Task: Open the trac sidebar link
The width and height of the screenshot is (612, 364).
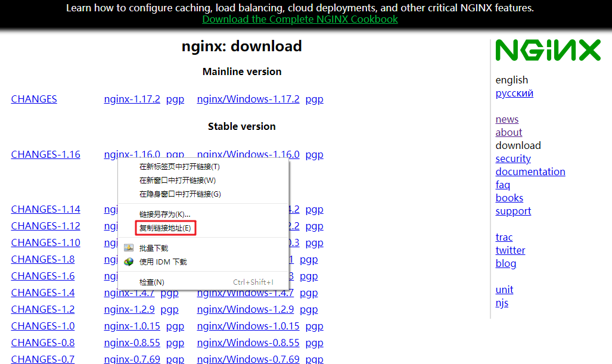Action: coord(504,237)
